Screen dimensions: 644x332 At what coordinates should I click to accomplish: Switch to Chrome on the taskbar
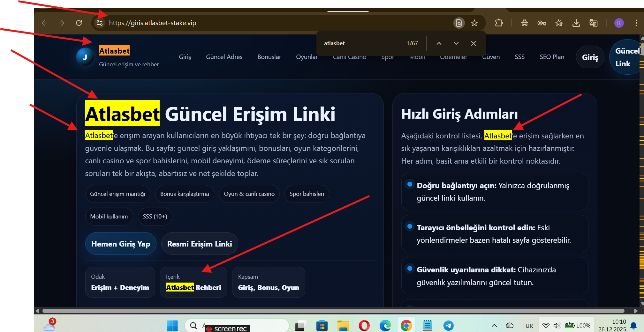pyautogui.click(x=406, y=326)
